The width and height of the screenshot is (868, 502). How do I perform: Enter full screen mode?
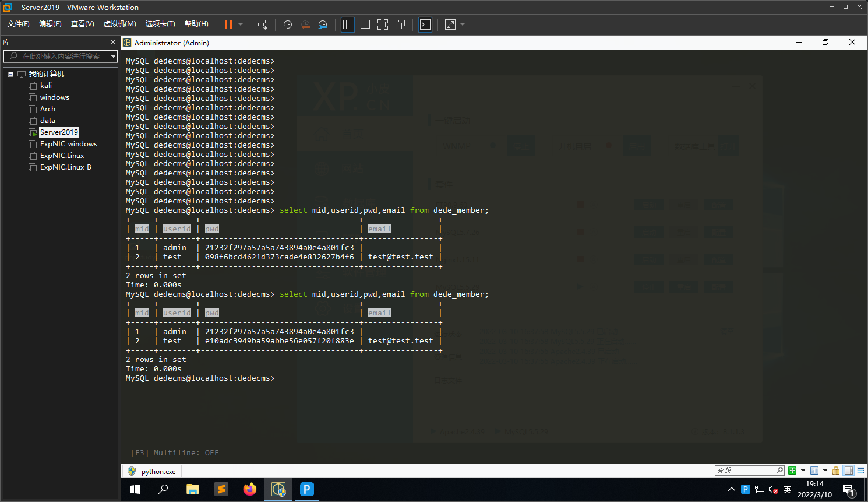[383, 24]
